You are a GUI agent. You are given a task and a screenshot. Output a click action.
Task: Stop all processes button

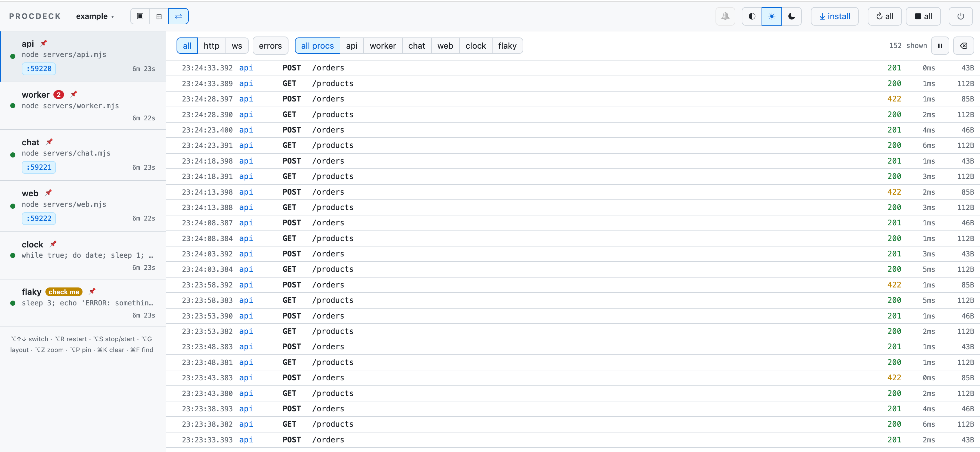coord(923,16)
